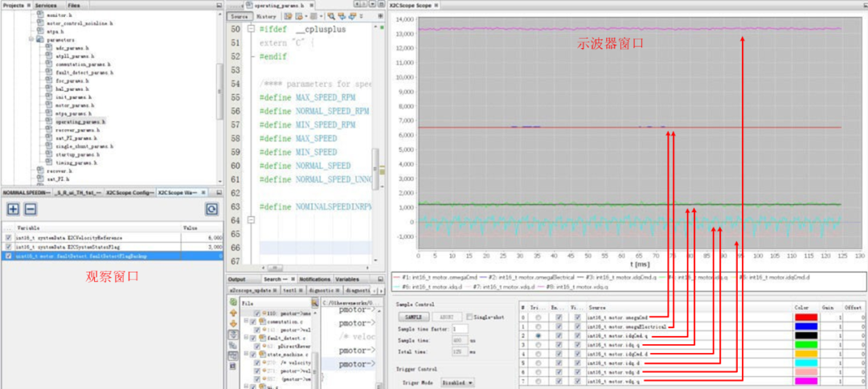Image resolution: width=868 pixels, height=389 pixels.
Task: Open the Variables tab
Action: coord(347,279)
